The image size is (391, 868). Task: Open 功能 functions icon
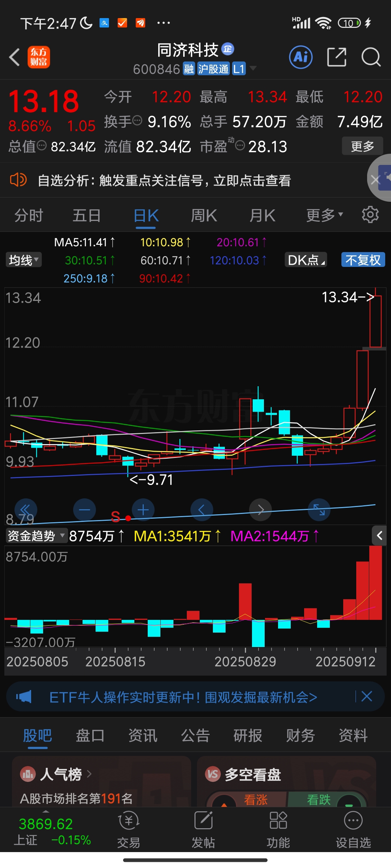click(278, 829)
